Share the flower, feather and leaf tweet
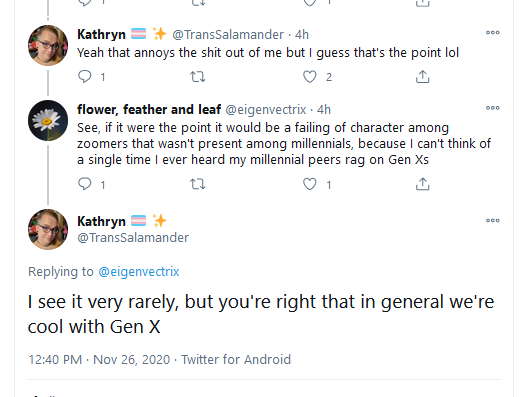Viewport: 528px width, 397px height. [x=422, y=184]
